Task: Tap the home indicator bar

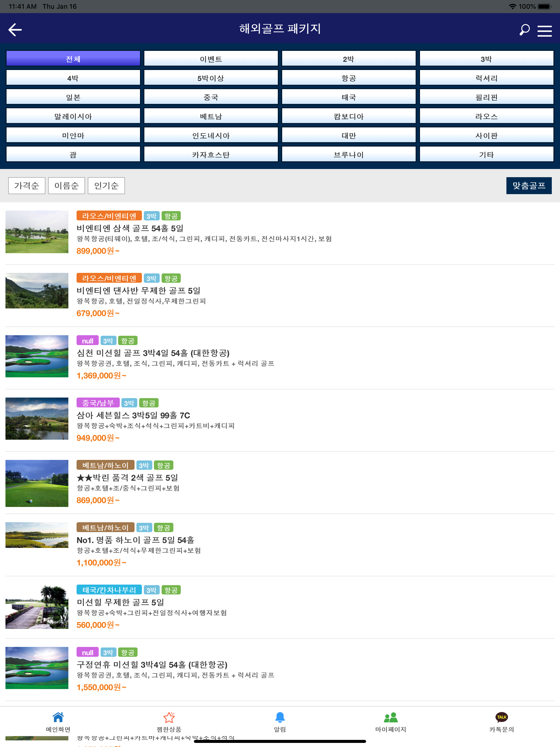Action: point(280,741)
